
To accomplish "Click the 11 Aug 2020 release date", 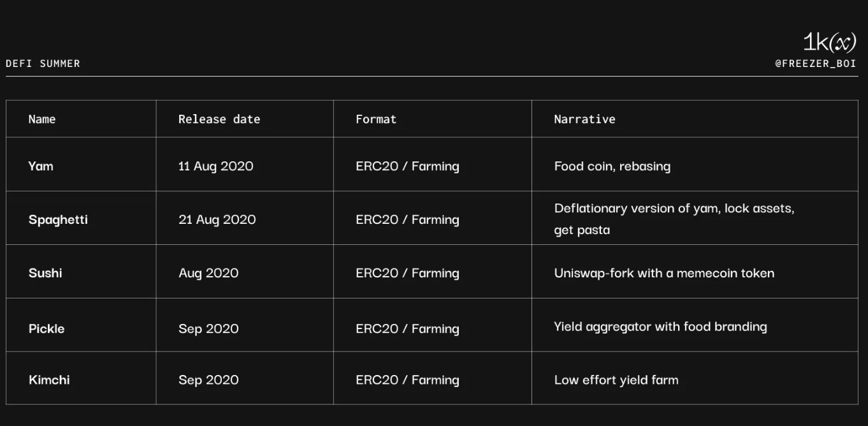I will tap(215, 166).
